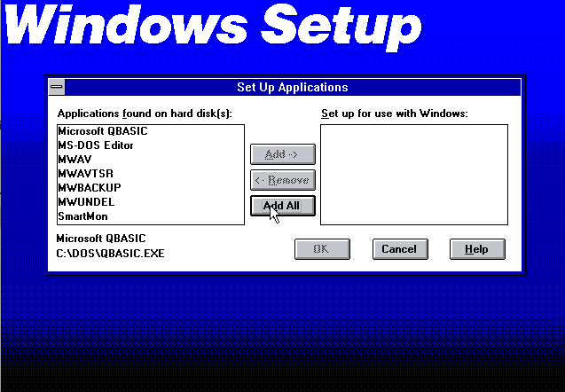Choose MWAV in the applications list
Viewport: 565px width, 392px height.
(x=74, y=160)
